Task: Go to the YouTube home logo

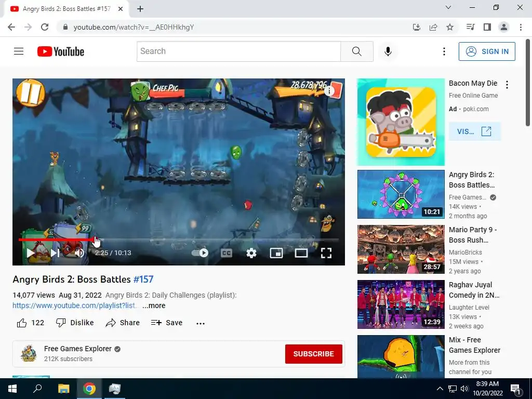Action: (61, 51)
